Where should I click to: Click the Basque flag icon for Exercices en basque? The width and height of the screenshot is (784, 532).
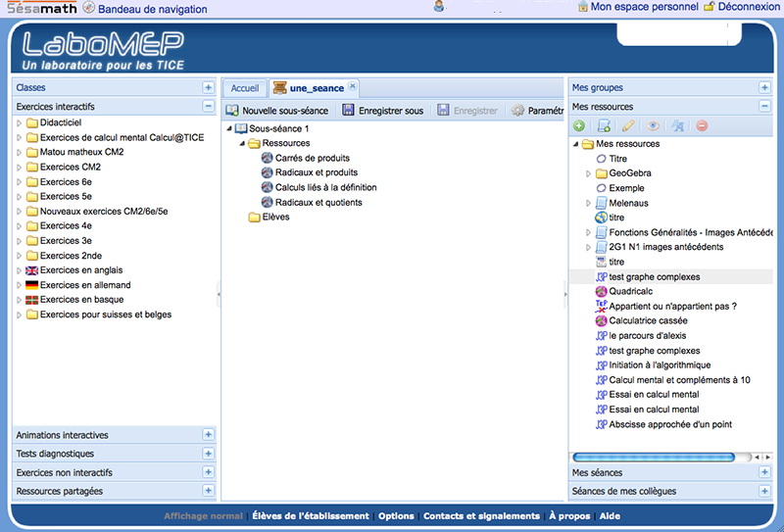[32, 300]
